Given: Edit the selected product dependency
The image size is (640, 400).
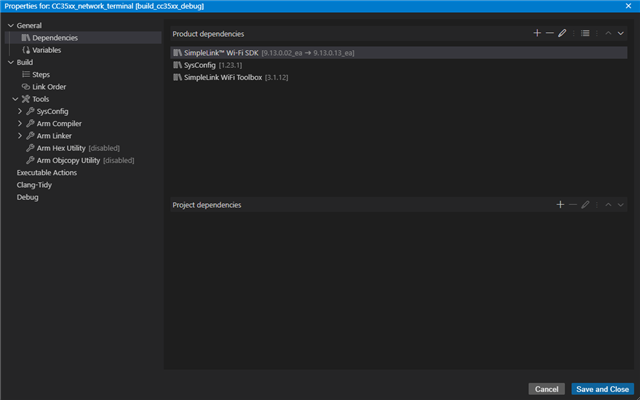Looking at the screenshot, I should pos(563,33).
